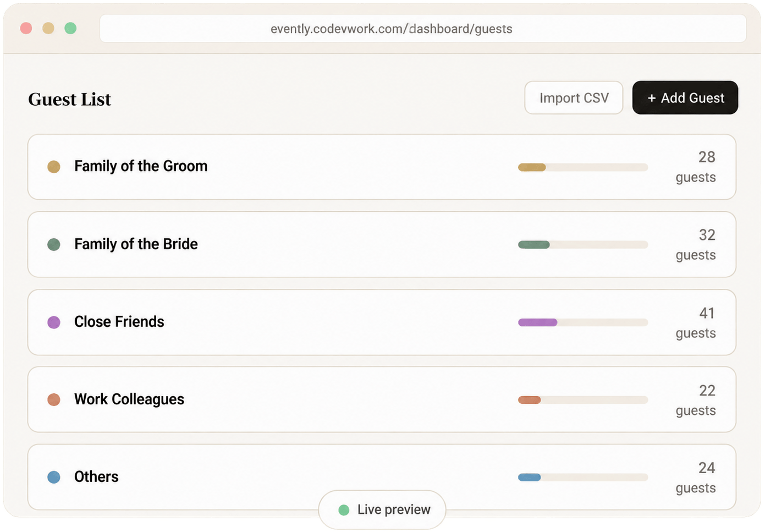This screenshot has width=765, height=532.
Task: Add a new guest with Add Guest
Action: tap(685, 98)
